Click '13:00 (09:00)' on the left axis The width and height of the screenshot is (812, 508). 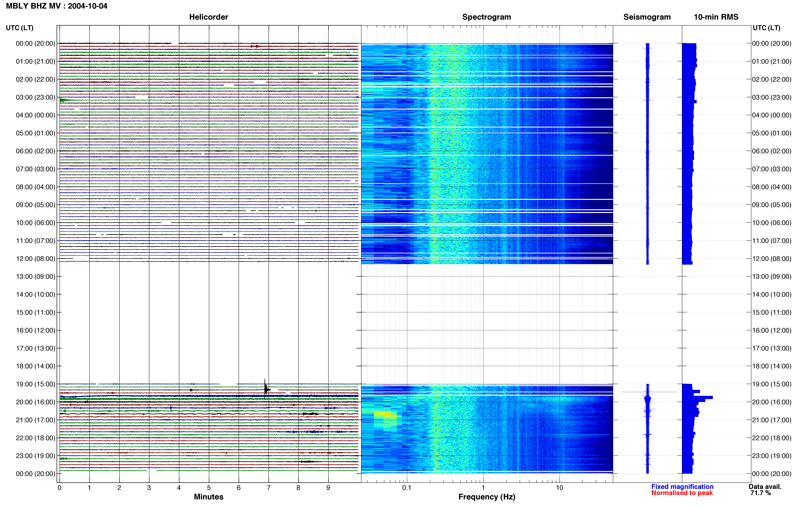pyautogui.click(x=36, y=277)
